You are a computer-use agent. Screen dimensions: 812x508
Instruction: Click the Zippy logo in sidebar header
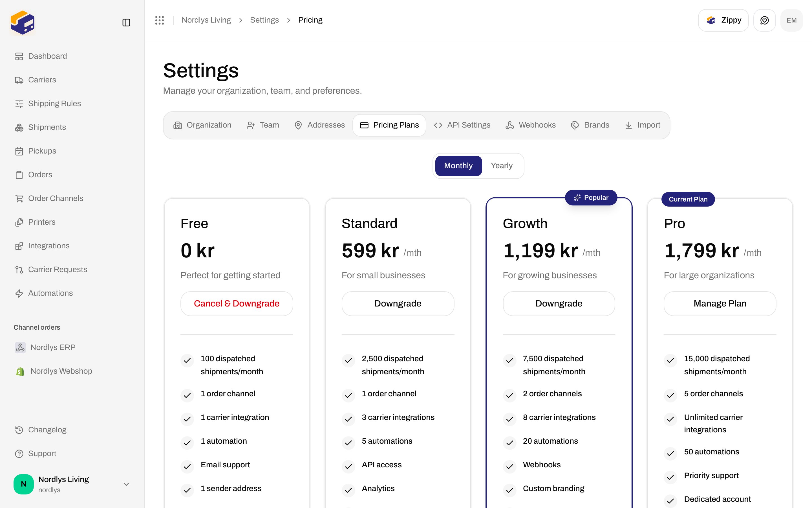pos(23,23)
